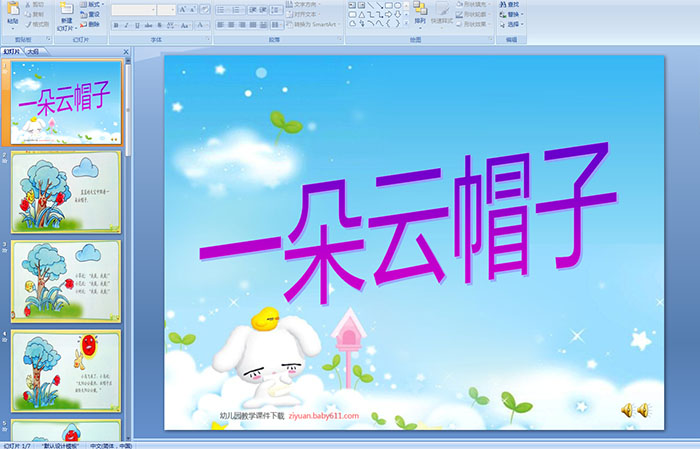Screen dimensions: 700x449
Task: Select Center text alignment
Action: pyautogui.click(x=231, y=25)
